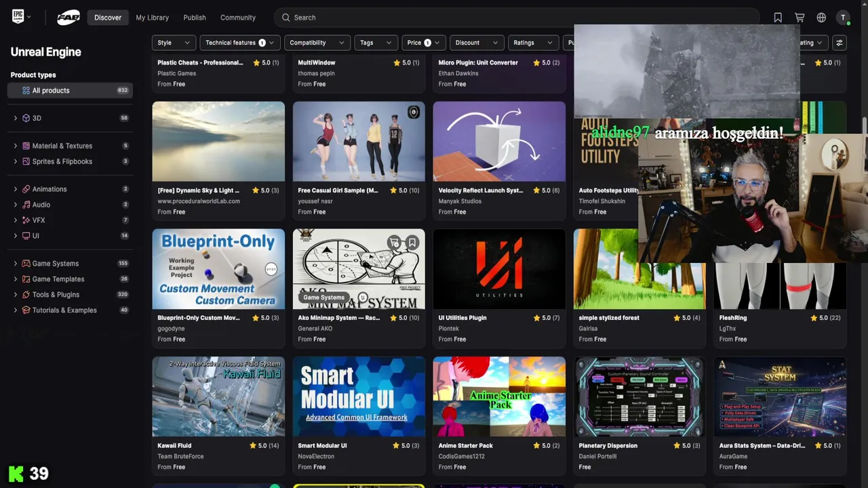Click the Game Templates category icon
Image resolution: width=868 pixels, height=488 pixels.
pyautogui.click(x=26, y=279)
